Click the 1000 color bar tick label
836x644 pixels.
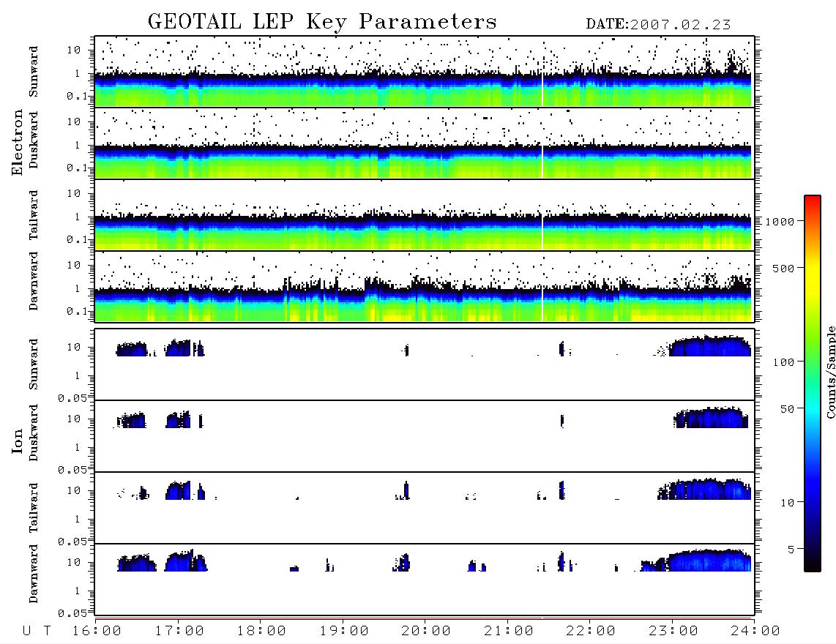780,221
